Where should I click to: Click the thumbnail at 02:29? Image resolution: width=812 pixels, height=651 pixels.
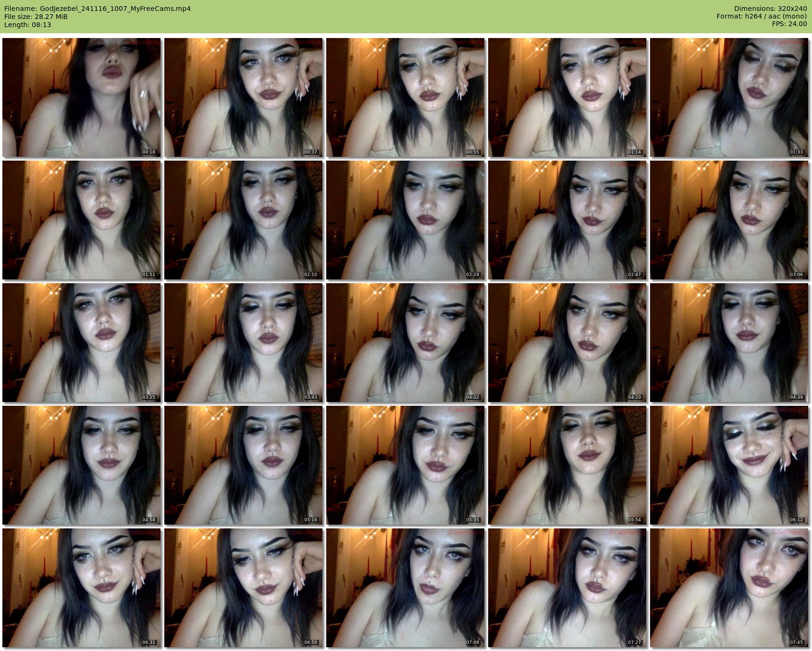click(x=405, y=220)
